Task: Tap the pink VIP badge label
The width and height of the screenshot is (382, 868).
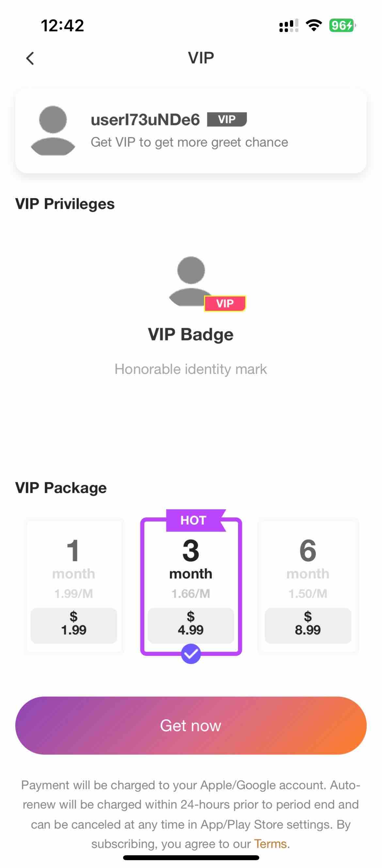Action: click(225, 303)
